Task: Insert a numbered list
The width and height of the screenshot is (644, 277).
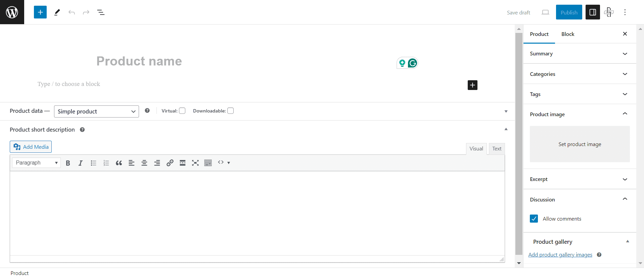Action: [106, 163]
